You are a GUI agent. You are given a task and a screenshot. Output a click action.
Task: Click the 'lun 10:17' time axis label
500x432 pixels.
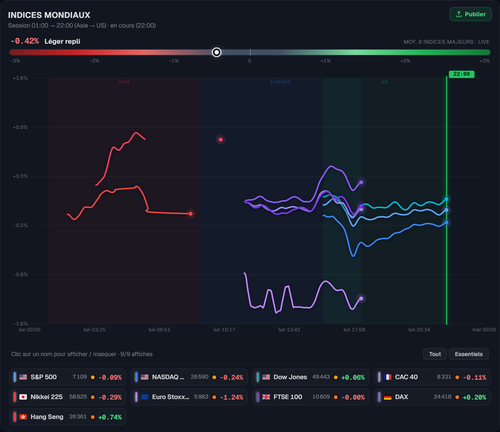(x=224, y=330)
